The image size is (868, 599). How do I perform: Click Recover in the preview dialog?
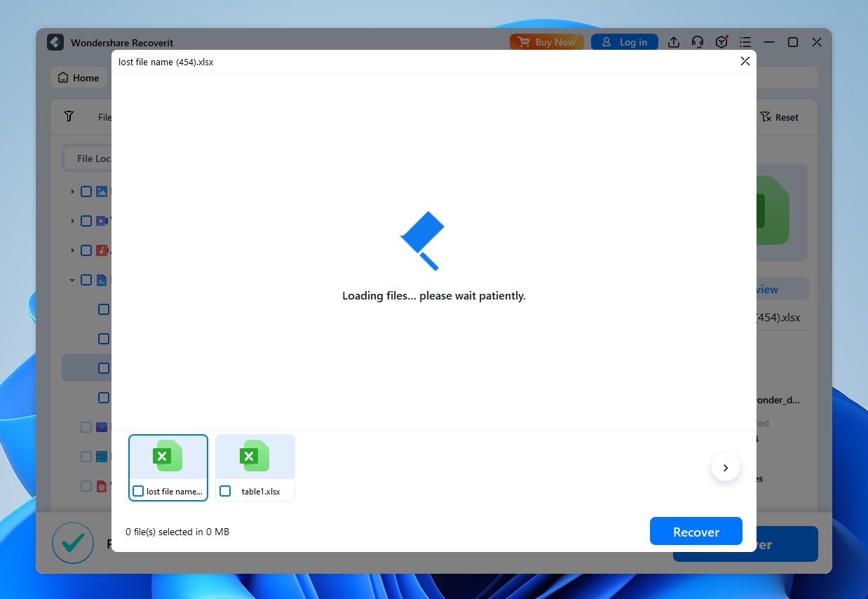[x=696, y=532]
